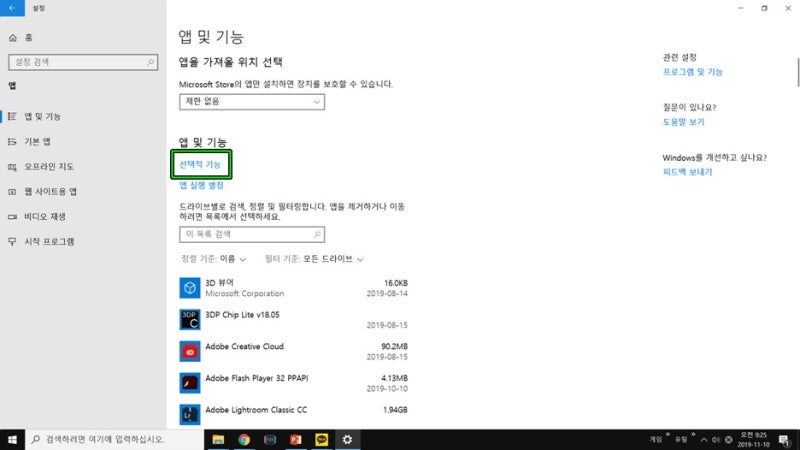
Task: Open the app install source dropdown
Action: [252, 102]
